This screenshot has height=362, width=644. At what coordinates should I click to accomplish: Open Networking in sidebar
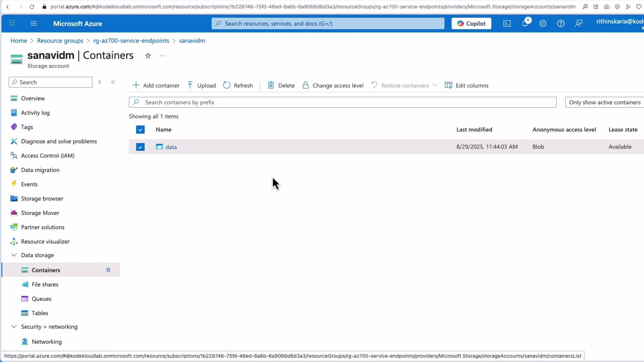pyautogui.click(x=47, y=342)
